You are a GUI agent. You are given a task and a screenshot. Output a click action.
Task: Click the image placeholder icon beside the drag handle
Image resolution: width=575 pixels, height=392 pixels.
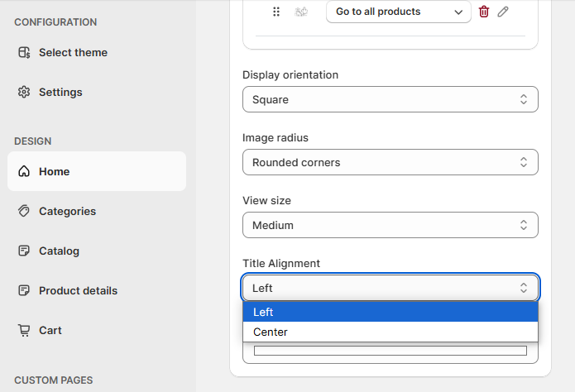tap(301, 12)
